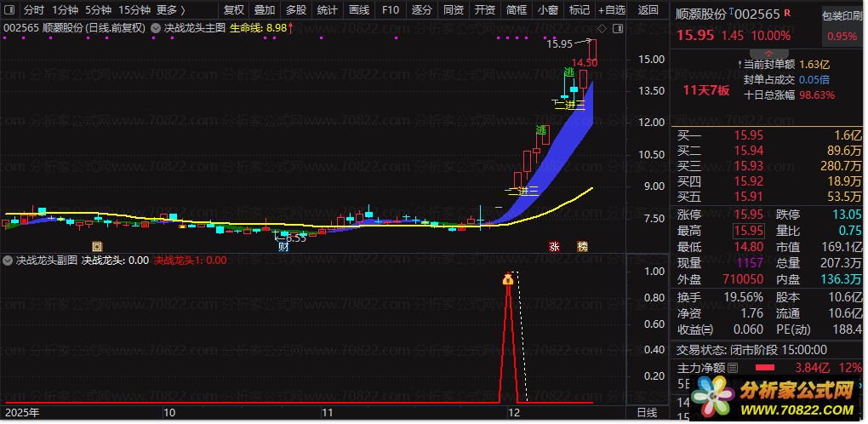Viewport: 868px width, 424px height.
Task: Collapse the panel with the red double chevron
Action: 769,53
